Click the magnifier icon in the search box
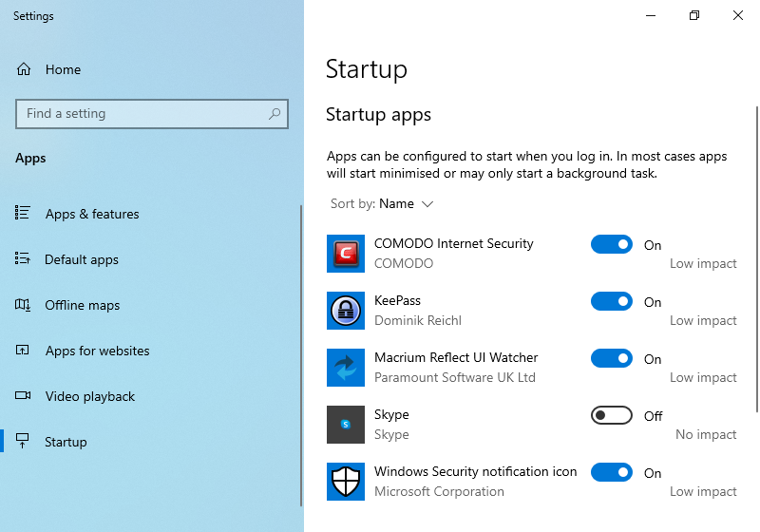The width and height of the screenshot is (760, 532). click(x=275, y=114)
